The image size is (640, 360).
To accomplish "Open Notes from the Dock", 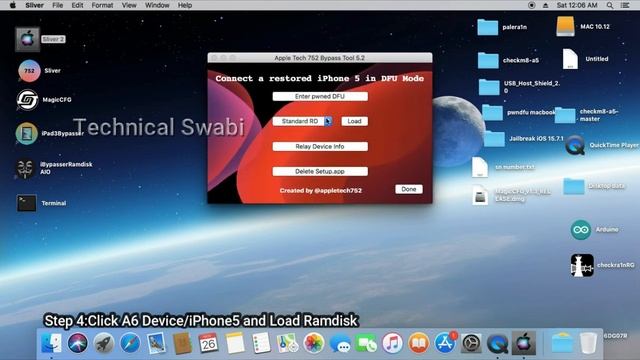I will pyautogui.click(x=235, y=343).
